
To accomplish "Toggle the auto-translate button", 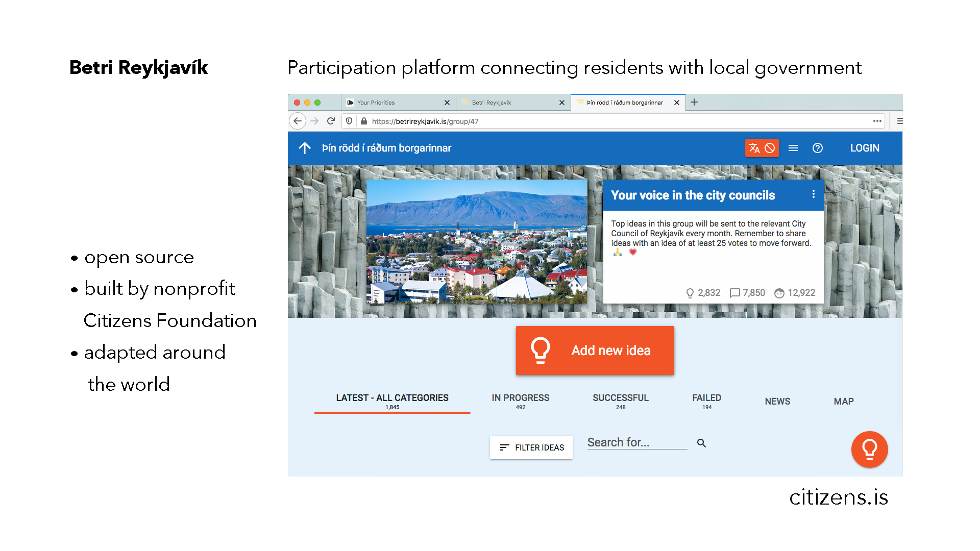I will [762, 148].
